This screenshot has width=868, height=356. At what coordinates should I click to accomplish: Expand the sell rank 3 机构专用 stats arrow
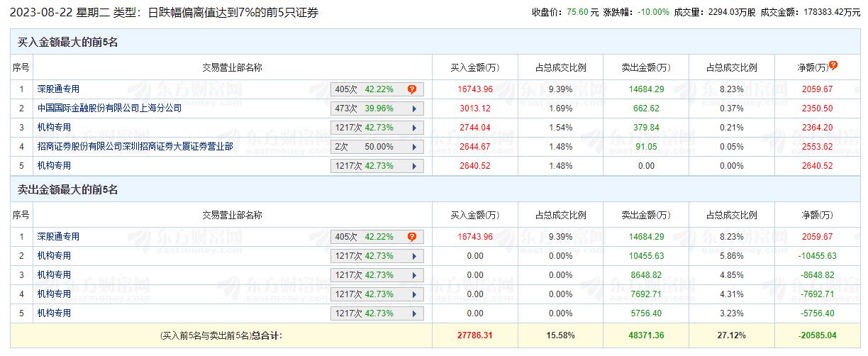(413, 275)
